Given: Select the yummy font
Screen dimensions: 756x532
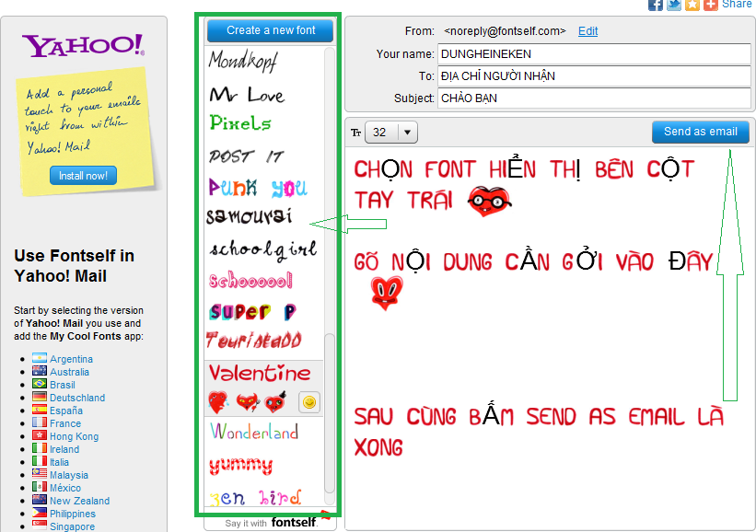Looking at the screenshot, I should pyautogui.click(x=240, y=466).
